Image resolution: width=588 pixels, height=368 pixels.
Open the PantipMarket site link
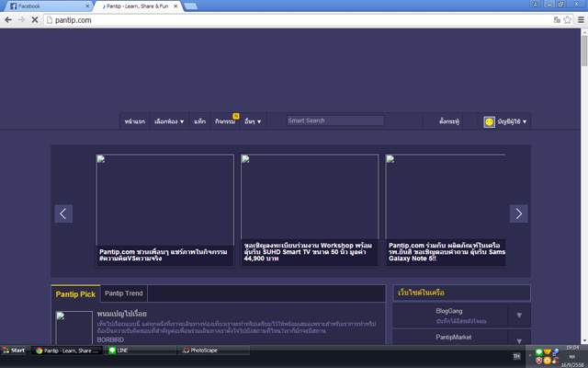[453, 337]
